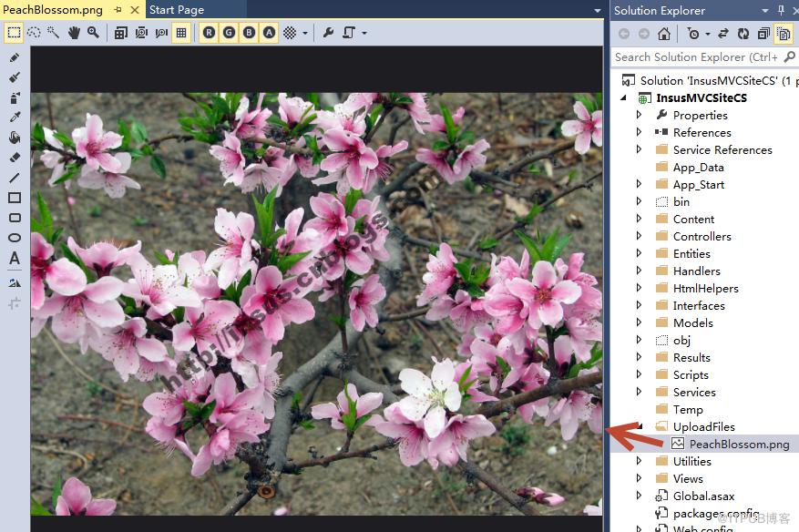Viewport: 799px width, 532px height.
Task: Refresh the Solution Explorer
Action: [743, 34]
